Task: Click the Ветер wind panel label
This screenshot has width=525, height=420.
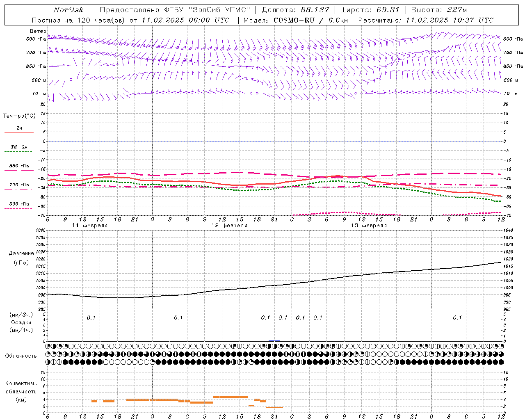Action: point(38,31)
